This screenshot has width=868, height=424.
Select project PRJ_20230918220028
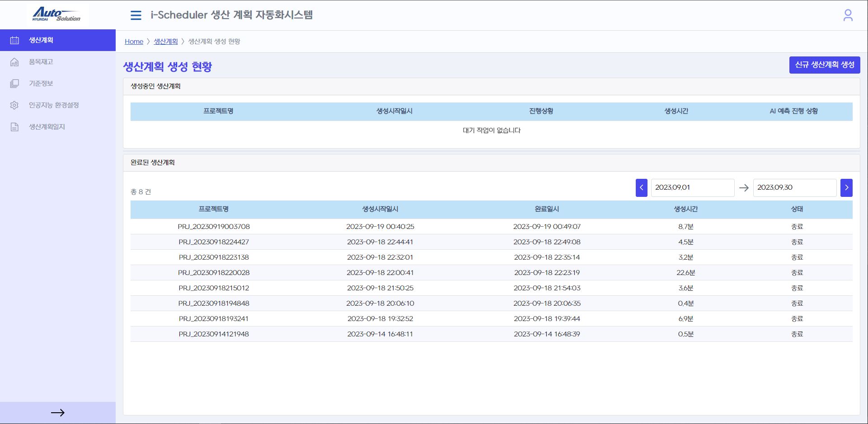[x=214, y=273]
